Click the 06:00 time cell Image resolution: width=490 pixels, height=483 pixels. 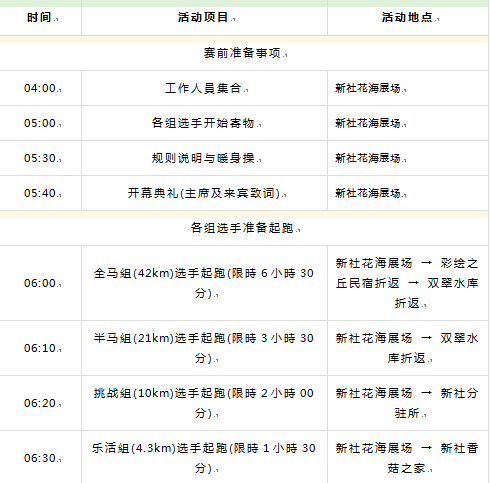point(40,283)
